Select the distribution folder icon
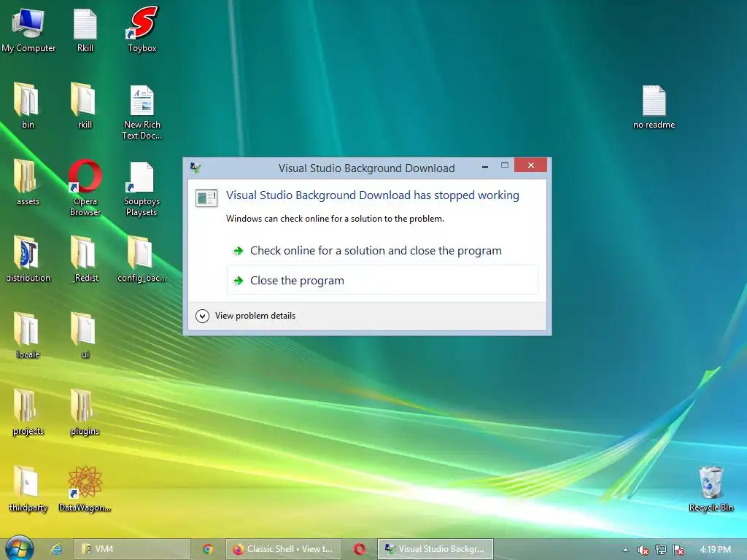The width and height of the screenshot is (747, 560). pyautogui.click(x=28, y=259)
